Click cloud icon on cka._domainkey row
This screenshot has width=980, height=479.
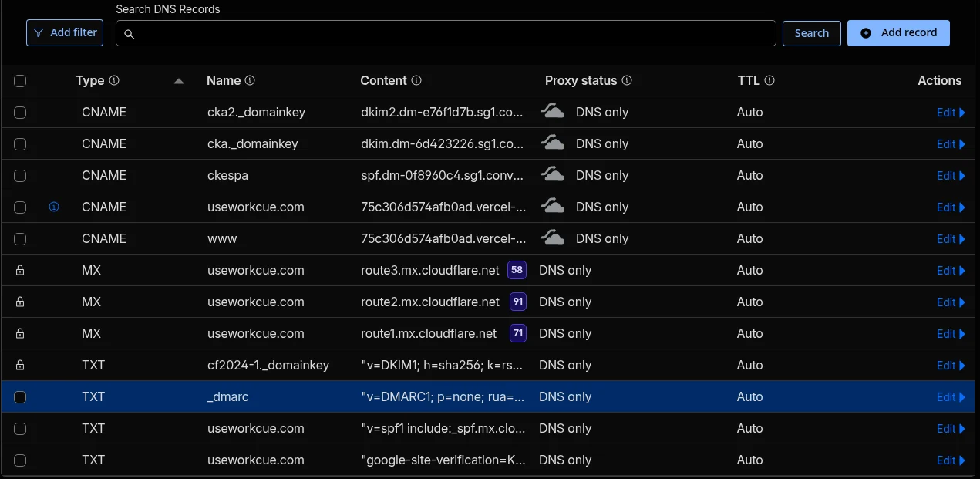coord(552,143)
